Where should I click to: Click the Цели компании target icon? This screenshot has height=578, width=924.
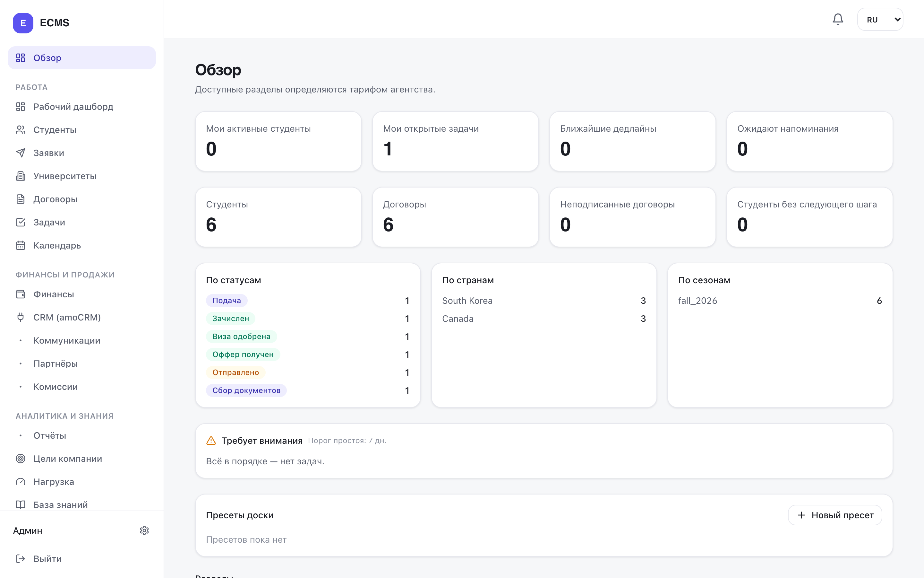click(x=21, y=459)
